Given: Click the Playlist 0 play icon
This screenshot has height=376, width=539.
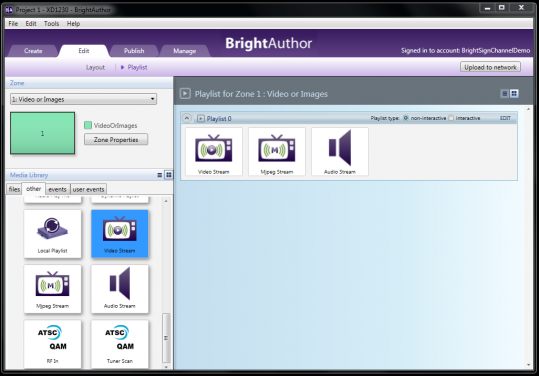Looking at the screenshot, I should click(201, 119).
